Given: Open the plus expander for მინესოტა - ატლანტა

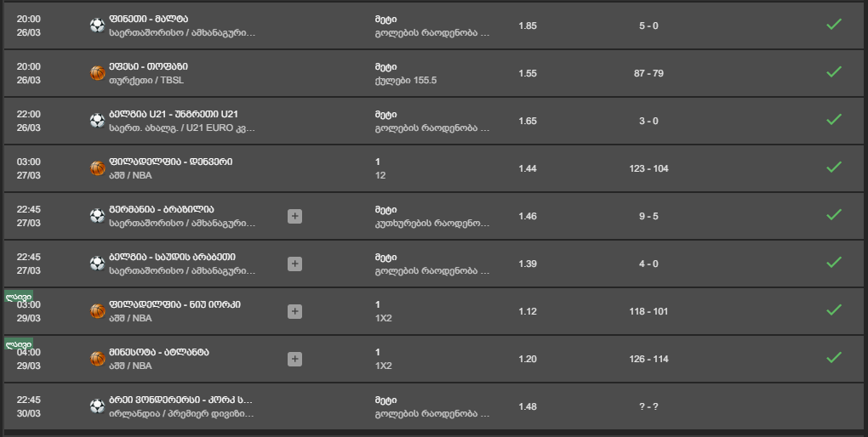Looking at the screenshot, I should [294, 359].
